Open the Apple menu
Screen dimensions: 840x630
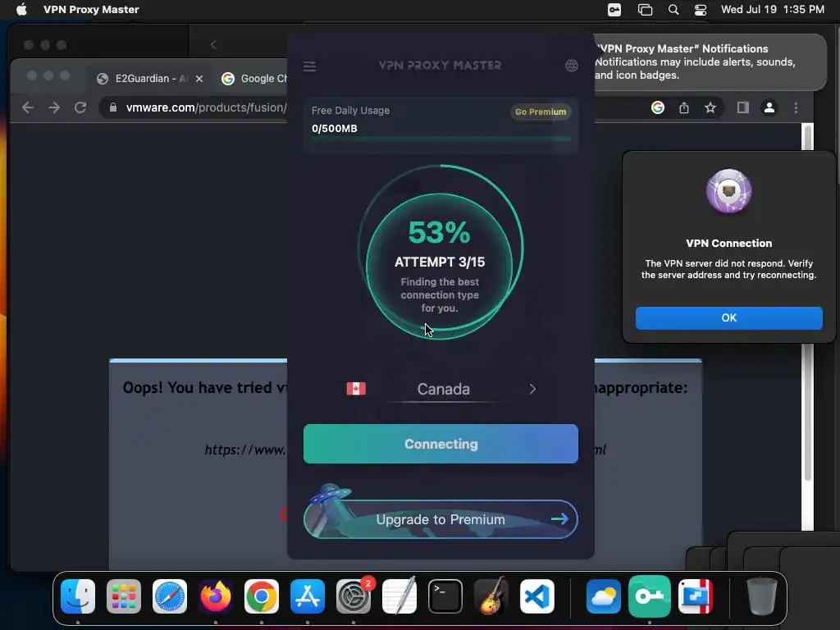click(21, 9)
